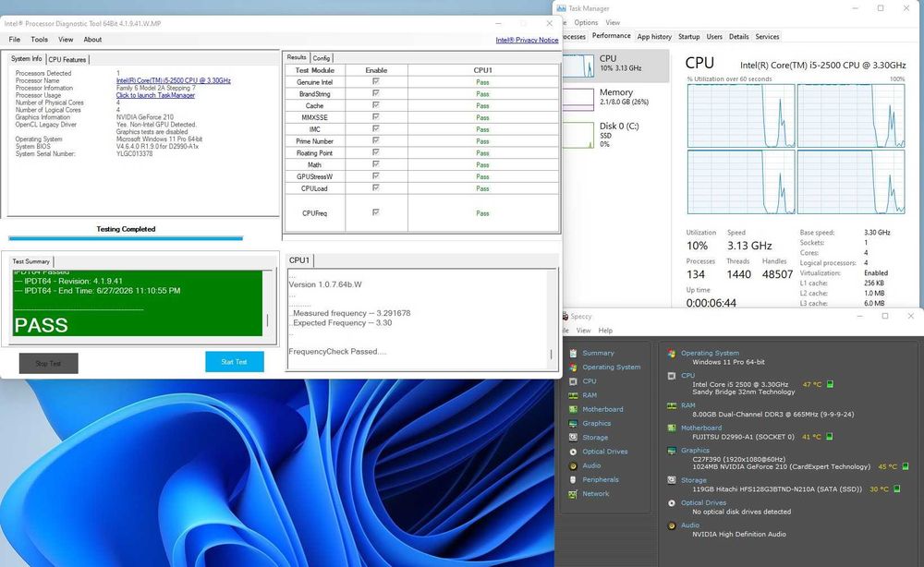
Task: Click Graphics section icon in Speccy summary
Action: (x=671, y=451)
